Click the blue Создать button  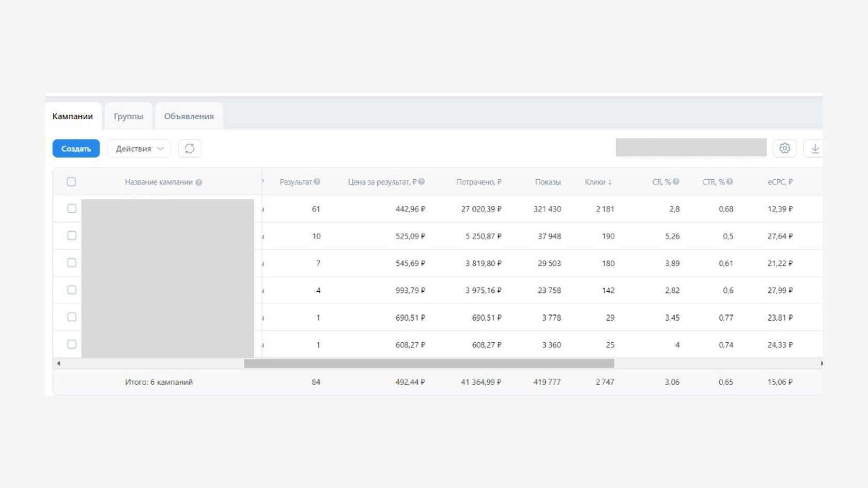[76, 149]
